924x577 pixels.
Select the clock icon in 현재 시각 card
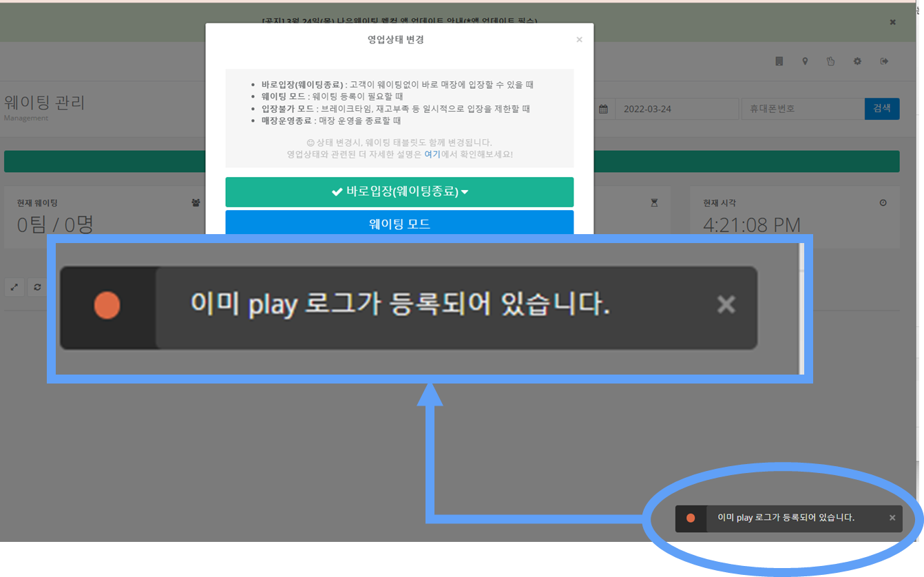(883, 203)
